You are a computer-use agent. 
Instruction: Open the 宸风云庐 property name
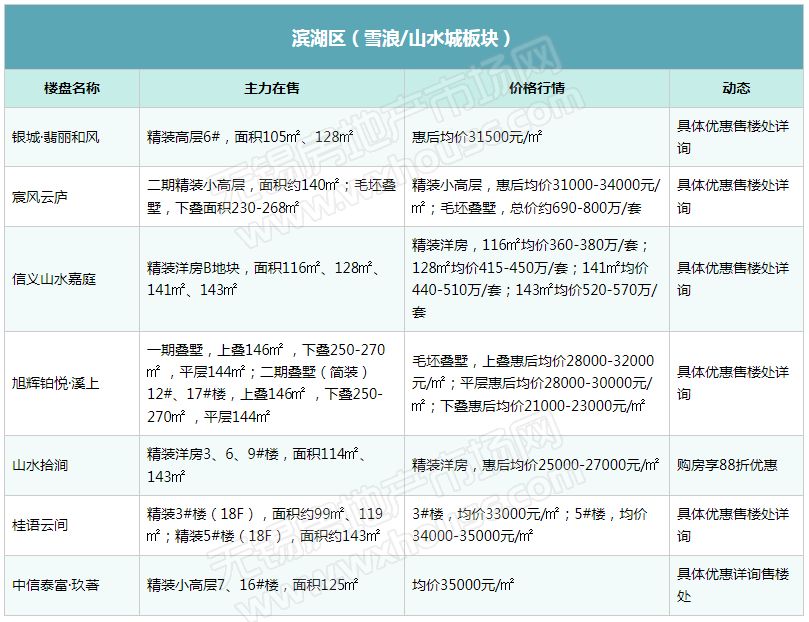pos(40,197)
